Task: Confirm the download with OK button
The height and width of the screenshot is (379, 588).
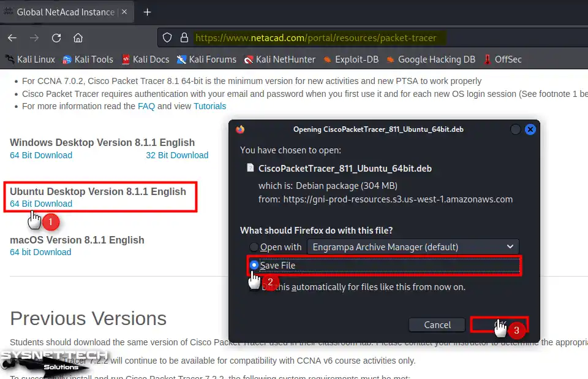Action: coord(500,325)
